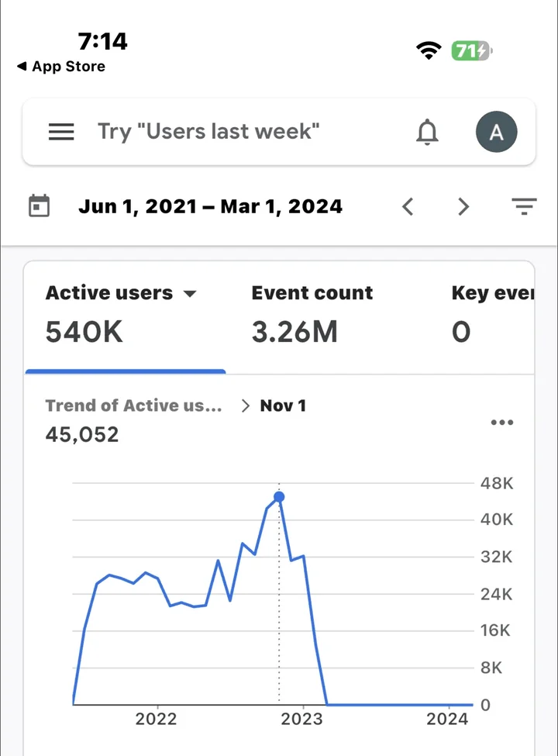
Task: Tap the highlighted Nov 1 data point
Action: [x=279, y=497]
